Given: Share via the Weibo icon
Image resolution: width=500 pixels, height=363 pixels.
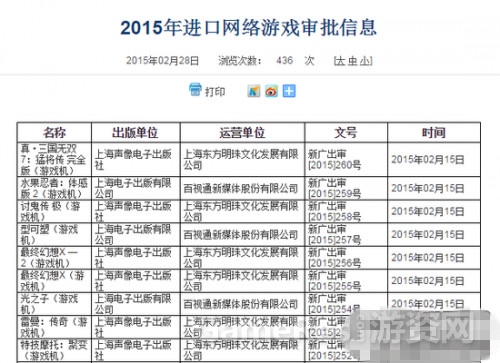Looking at the screenshot, I should [x=271, y=91].
